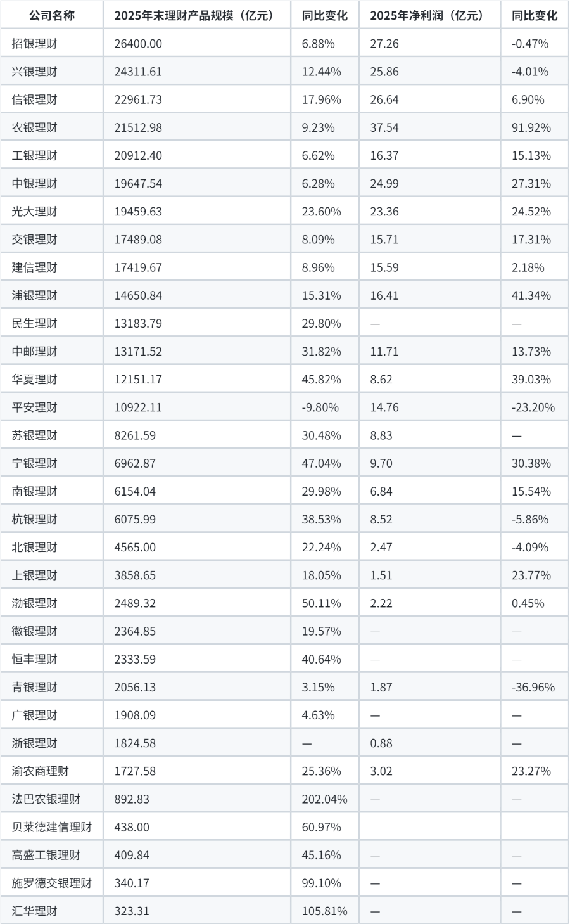Click 青银理财 profit change -36.96%
This screenshot has height=924, width=570.
(533, 687)
